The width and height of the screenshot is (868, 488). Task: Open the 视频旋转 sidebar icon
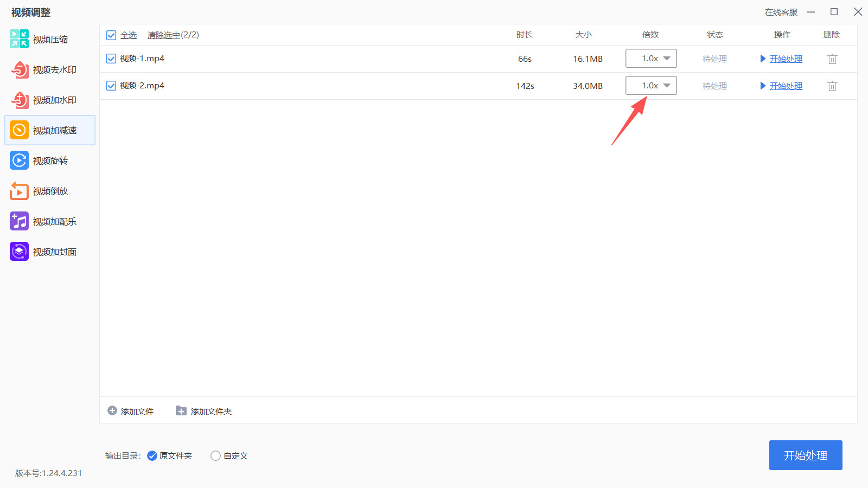(x=19, y=160)
